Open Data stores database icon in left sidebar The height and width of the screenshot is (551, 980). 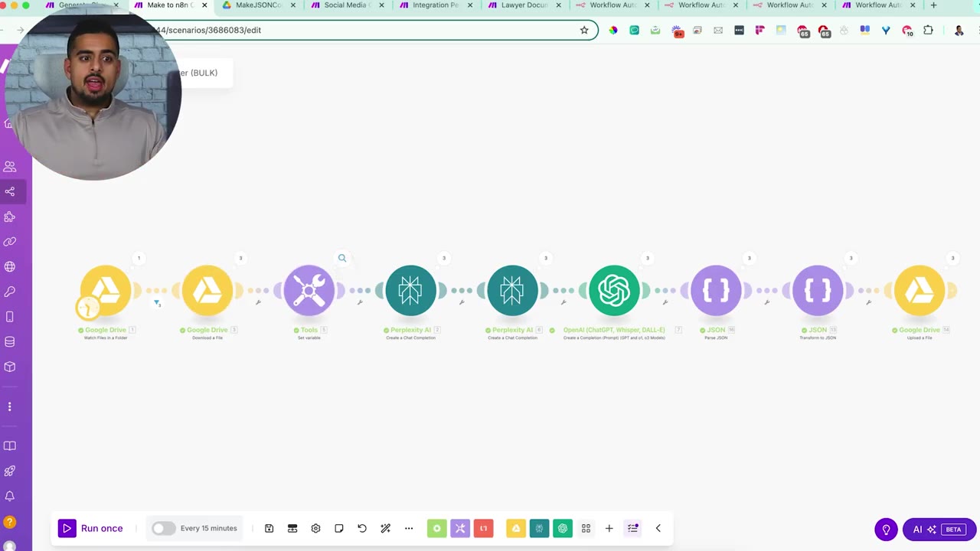point(10,341)
